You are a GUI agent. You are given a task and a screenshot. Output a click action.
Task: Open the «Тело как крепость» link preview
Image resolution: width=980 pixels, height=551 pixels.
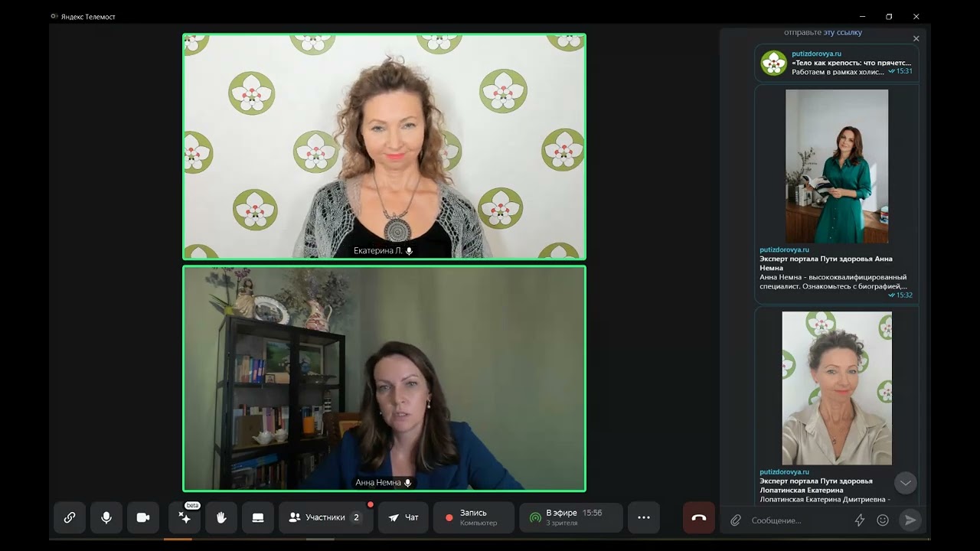851,63
